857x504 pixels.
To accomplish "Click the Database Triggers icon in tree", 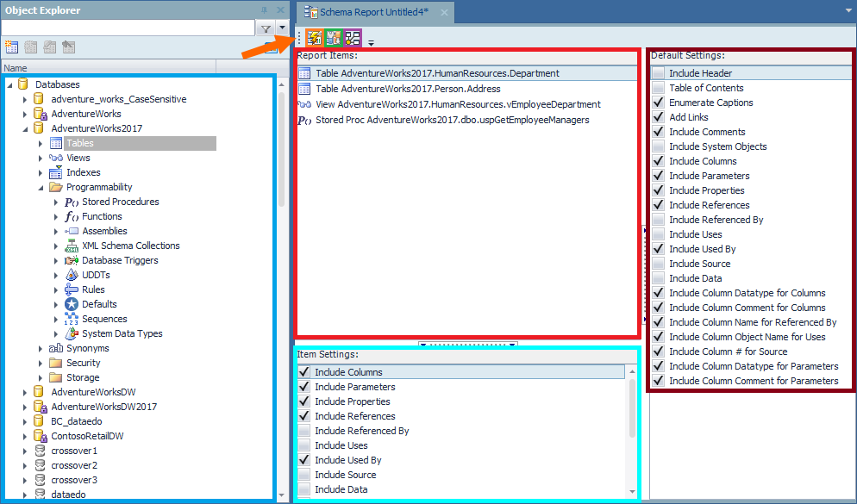I will [x=72, y=260].
